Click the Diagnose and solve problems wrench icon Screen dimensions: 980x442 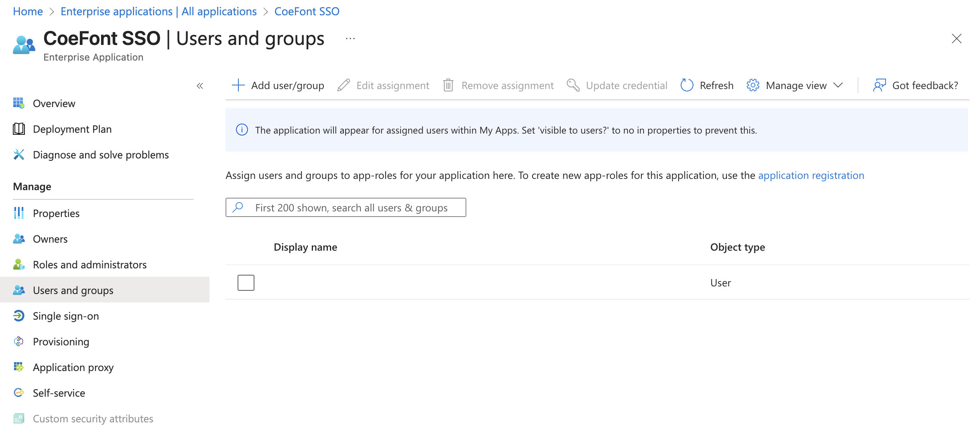(19, 154)
